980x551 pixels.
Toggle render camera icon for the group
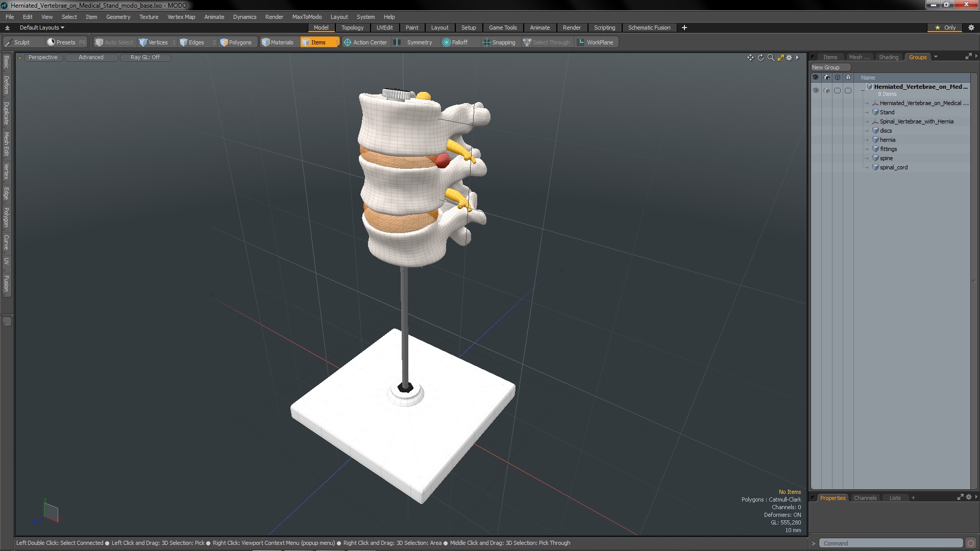827,90
